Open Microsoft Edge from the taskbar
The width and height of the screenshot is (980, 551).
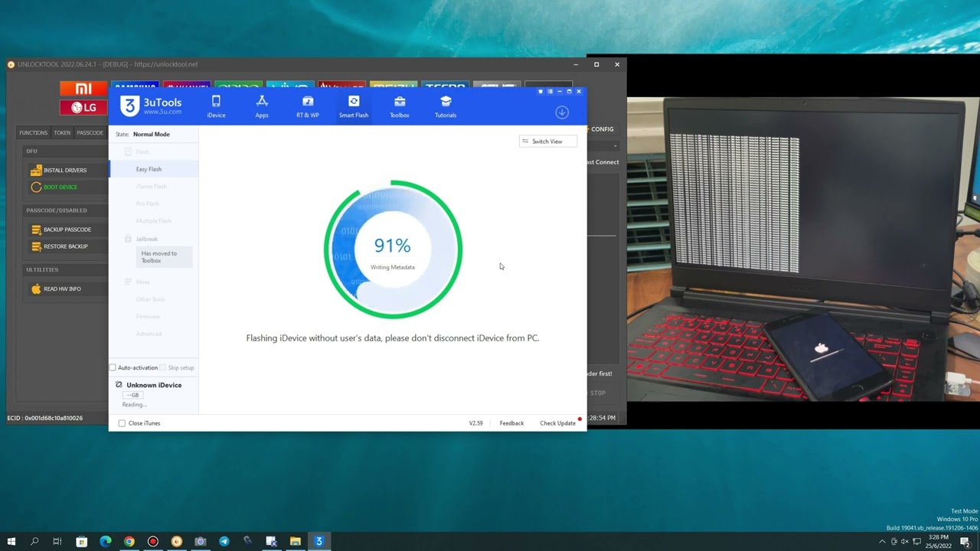pos(106,542)
